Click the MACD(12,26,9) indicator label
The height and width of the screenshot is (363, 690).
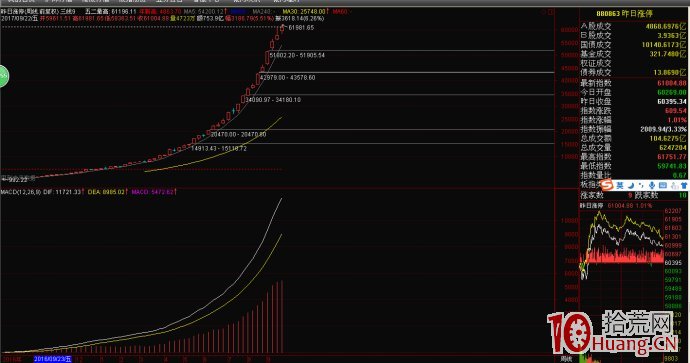click(21, 192)
